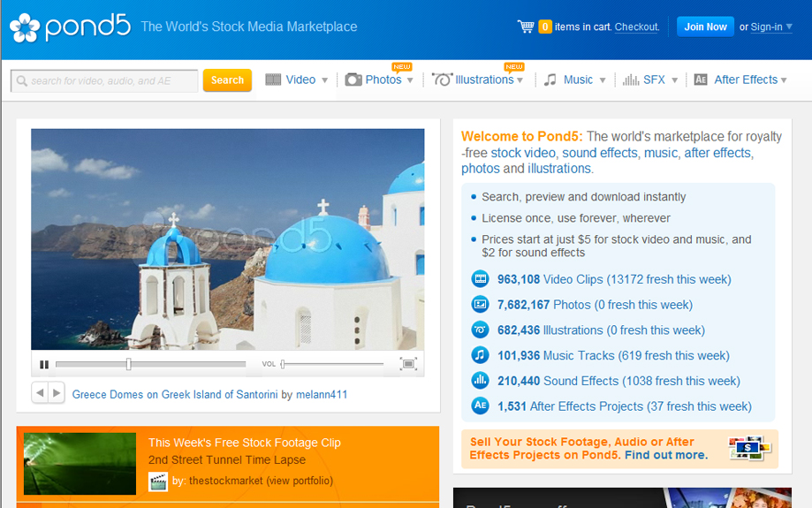Click the AE icon beside After Effects menu
This screenshot has height=508, width=812.
(701, 80)
